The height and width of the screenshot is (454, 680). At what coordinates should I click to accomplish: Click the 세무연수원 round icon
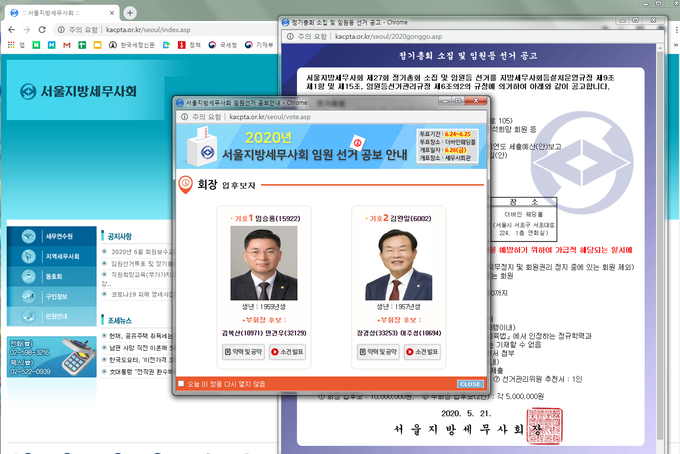[29, 236]
